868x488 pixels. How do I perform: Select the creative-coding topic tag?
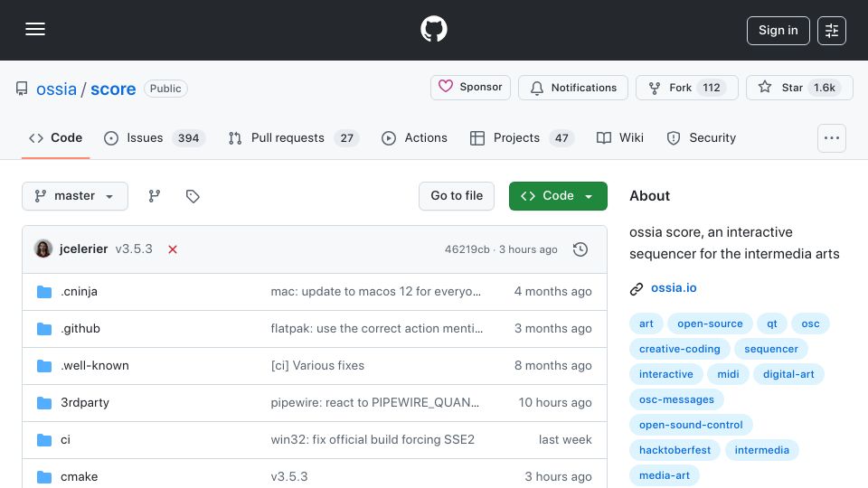coord(680,349)
